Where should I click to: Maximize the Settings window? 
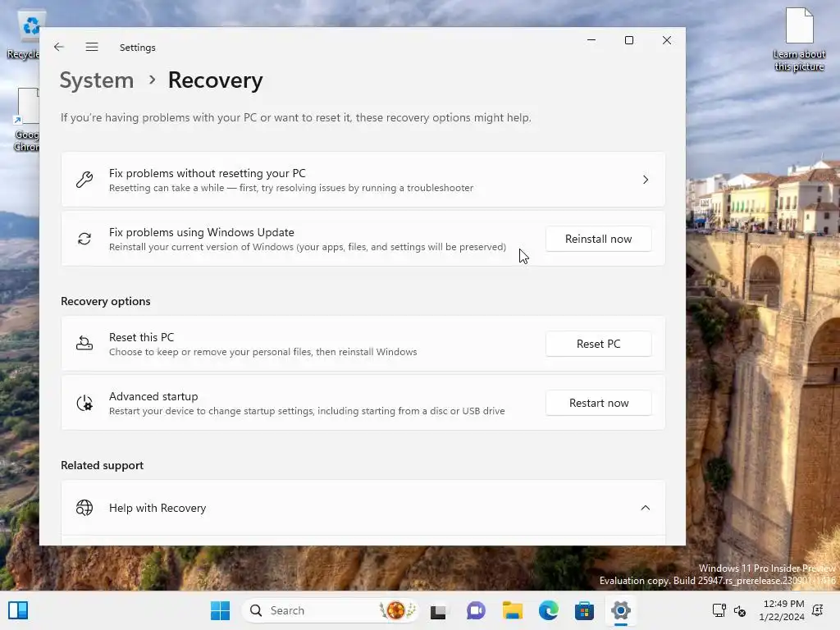point(629,40)
